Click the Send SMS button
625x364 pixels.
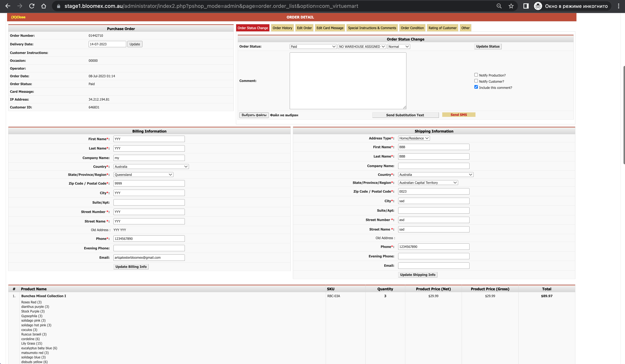pyautogui.click(x=459, y=115)
